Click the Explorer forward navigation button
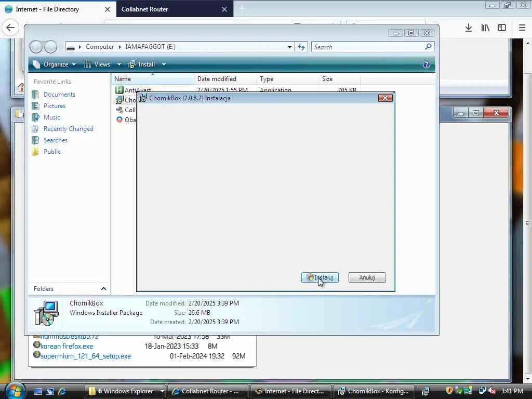This screenshot has width=532, height=399. [x=50, y=47]
